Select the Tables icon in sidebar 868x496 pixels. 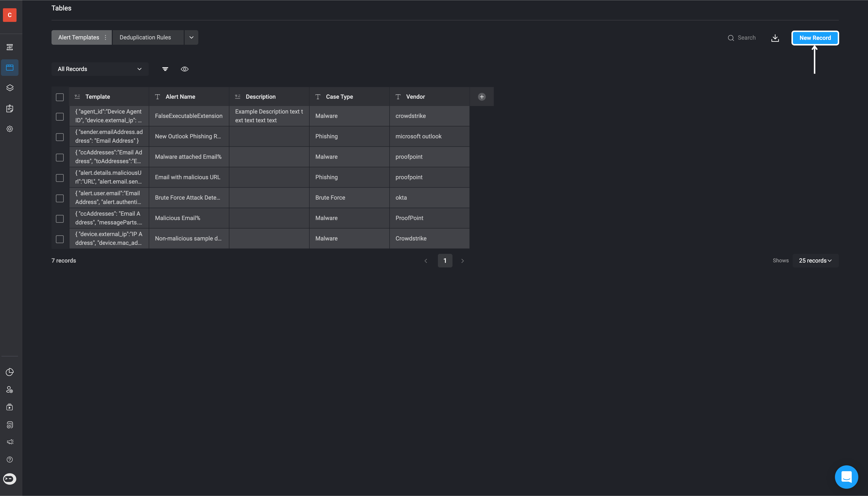tap(10, 67)
